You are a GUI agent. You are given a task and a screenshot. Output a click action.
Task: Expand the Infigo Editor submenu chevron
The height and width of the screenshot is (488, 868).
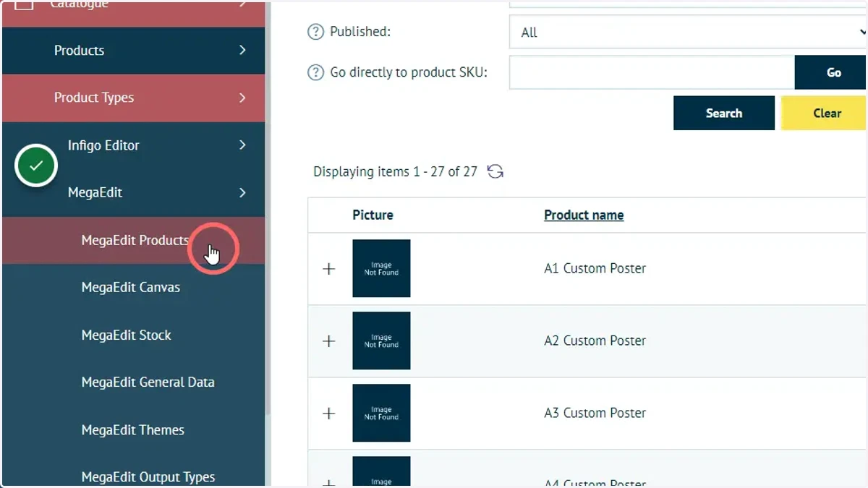242,145
